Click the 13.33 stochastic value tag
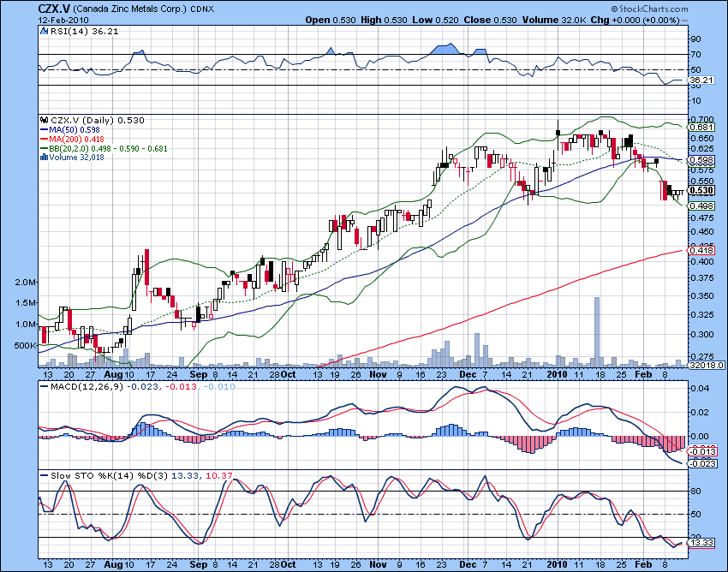728x572 pixels. point(701,543)
